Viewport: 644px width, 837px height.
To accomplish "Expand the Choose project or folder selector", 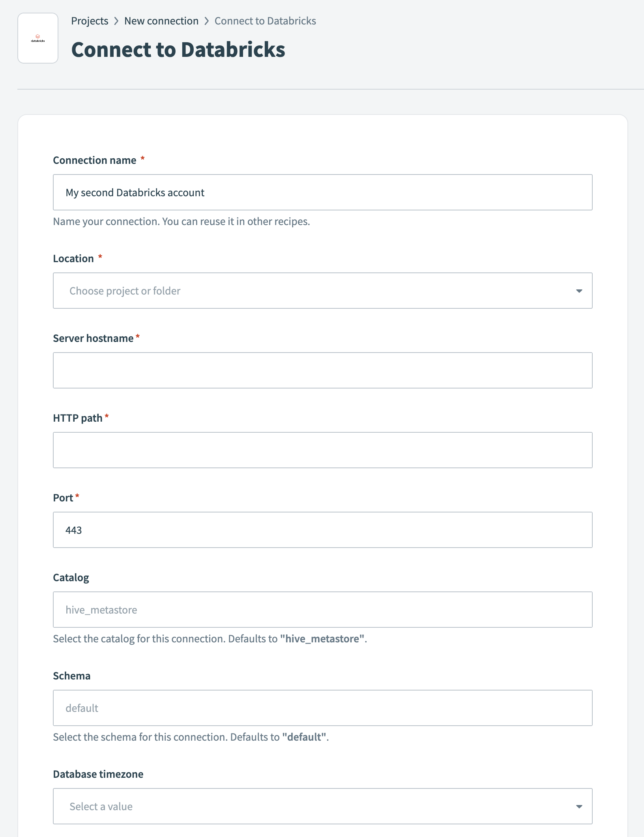I will coord(276,291).
